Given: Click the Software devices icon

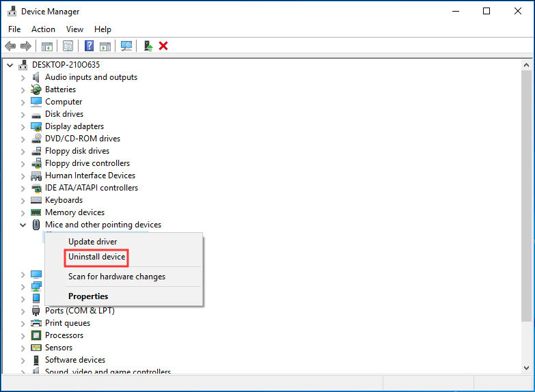Looking at the screenshot, I should click(x=36, y=360).
